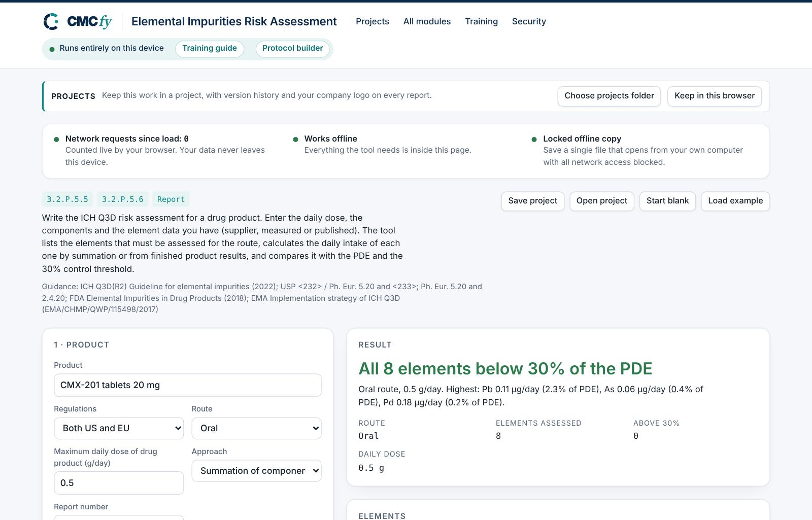Click the Open project button
This screenshot has width=812, height=520.
[602, 201]
